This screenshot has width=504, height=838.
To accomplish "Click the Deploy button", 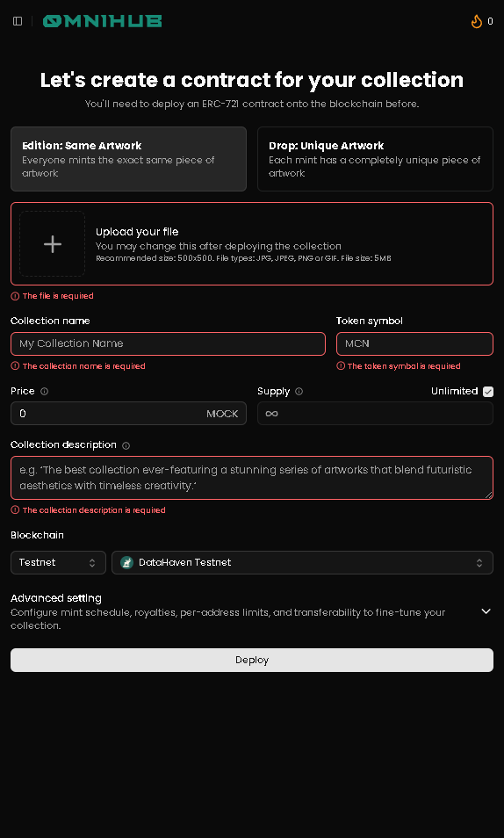I will point(252,660).
